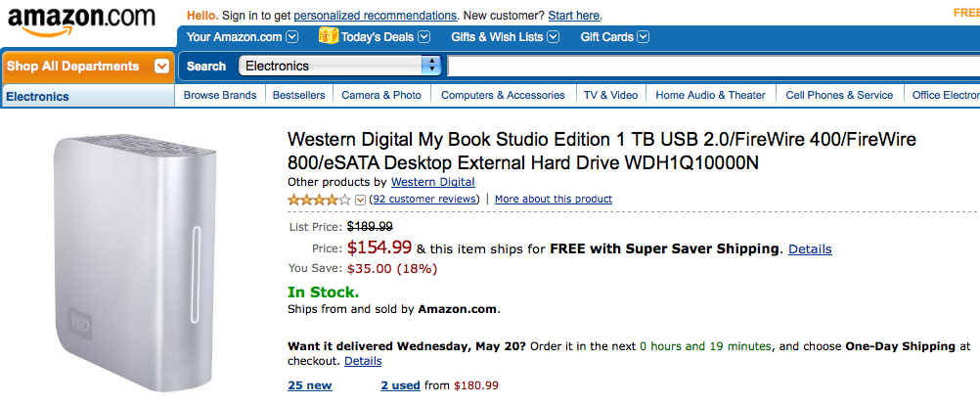
Task: Click the personalized recommendations link
Action: tap(375, 16)
